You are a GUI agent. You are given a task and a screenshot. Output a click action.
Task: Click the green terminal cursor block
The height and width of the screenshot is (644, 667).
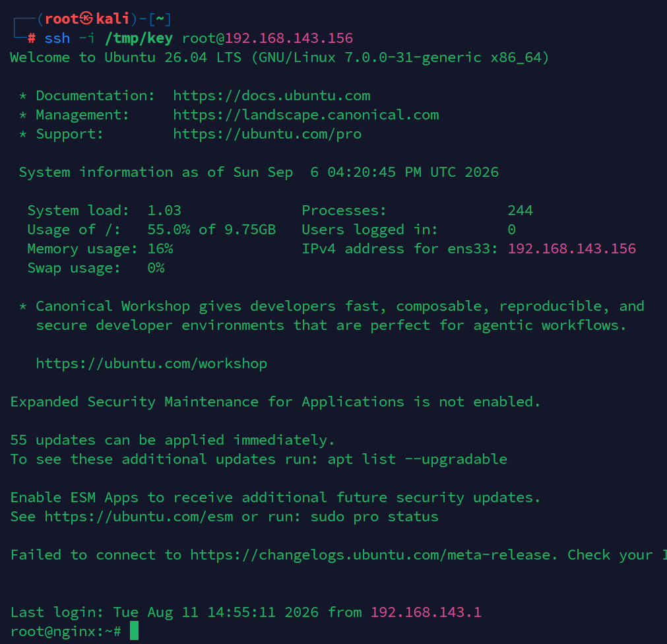pos(134,631)
